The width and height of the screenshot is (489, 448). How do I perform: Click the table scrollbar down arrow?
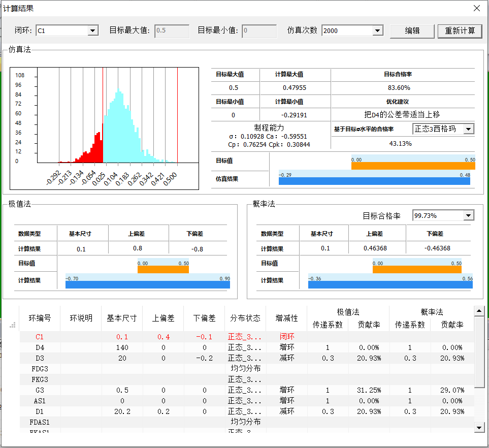tap(479, 428)
